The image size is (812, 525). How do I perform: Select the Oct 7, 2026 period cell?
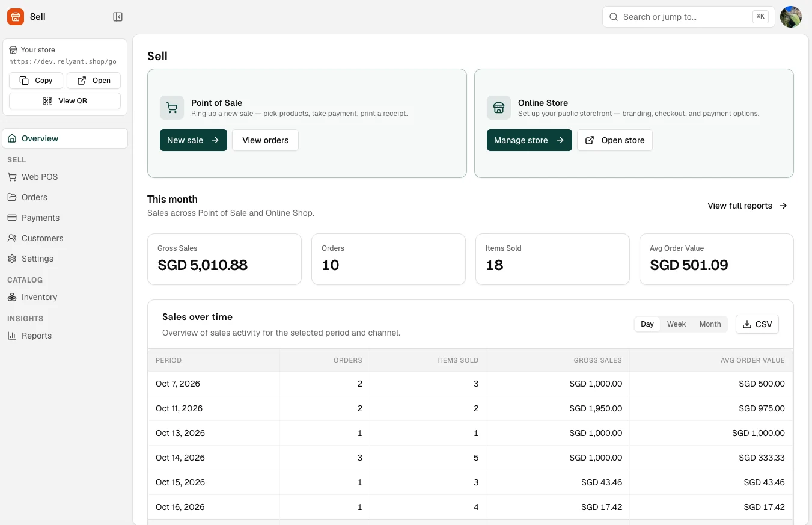(x=214, y=384)
